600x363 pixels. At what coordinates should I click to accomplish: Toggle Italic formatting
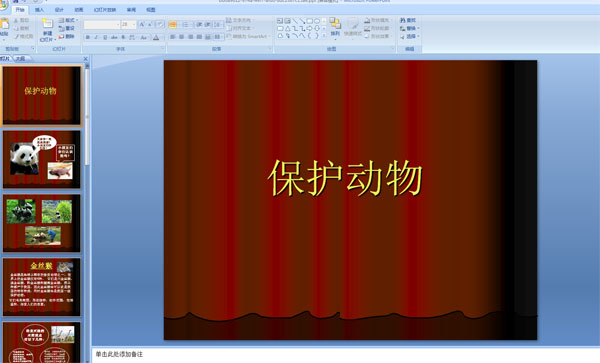point(96,37)
